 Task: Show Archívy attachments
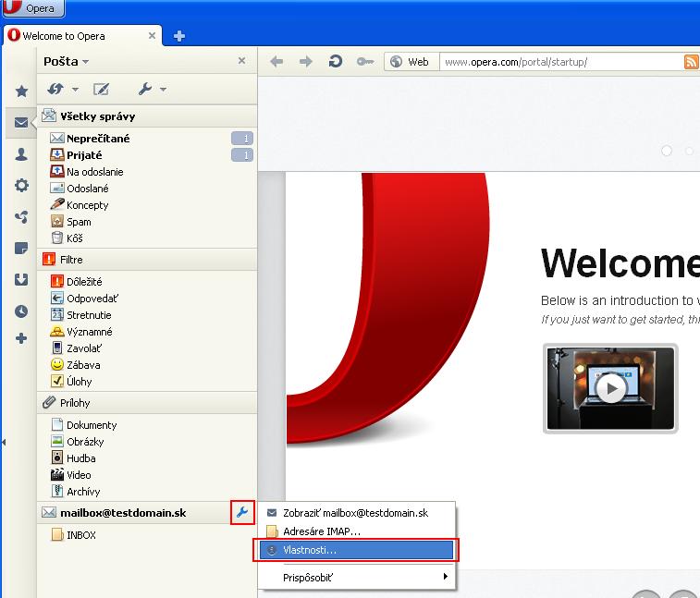click(147, 492)
